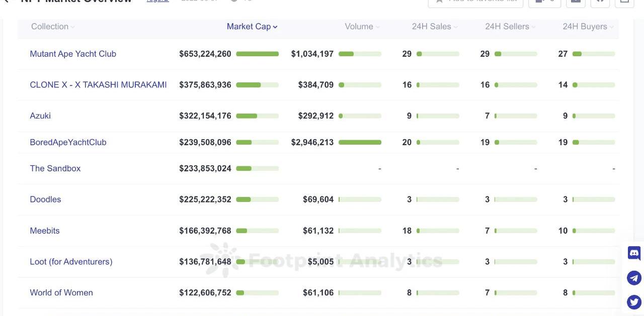Select market cap value $653,224,260
The height and width of the screenshot is (316, 644).
205,54
